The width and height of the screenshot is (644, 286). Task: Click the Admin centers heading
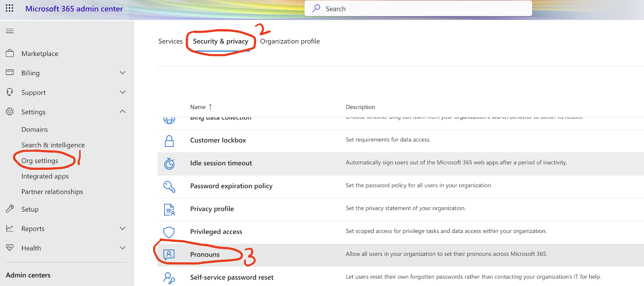pos(28,275)
